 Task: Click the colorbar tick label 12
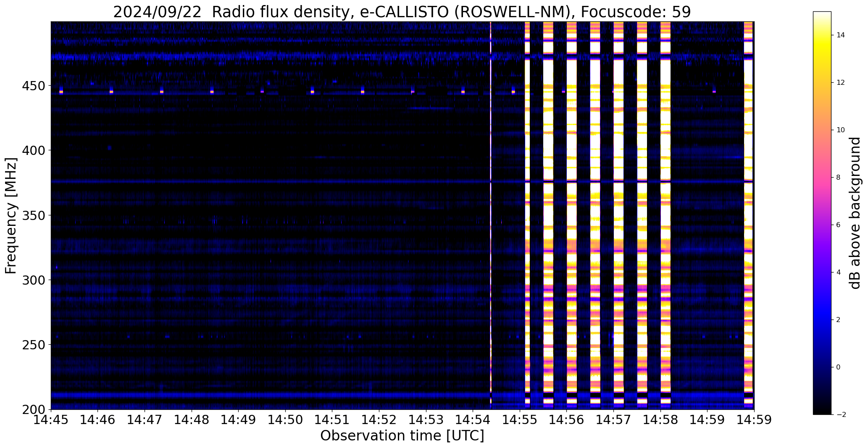click(x=841, y=83)
